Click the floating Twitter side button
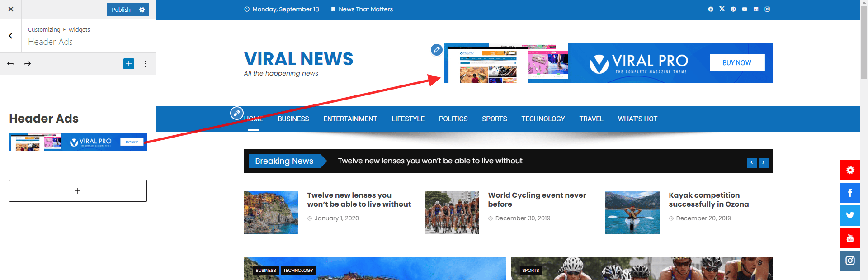 tap(850, 215)
